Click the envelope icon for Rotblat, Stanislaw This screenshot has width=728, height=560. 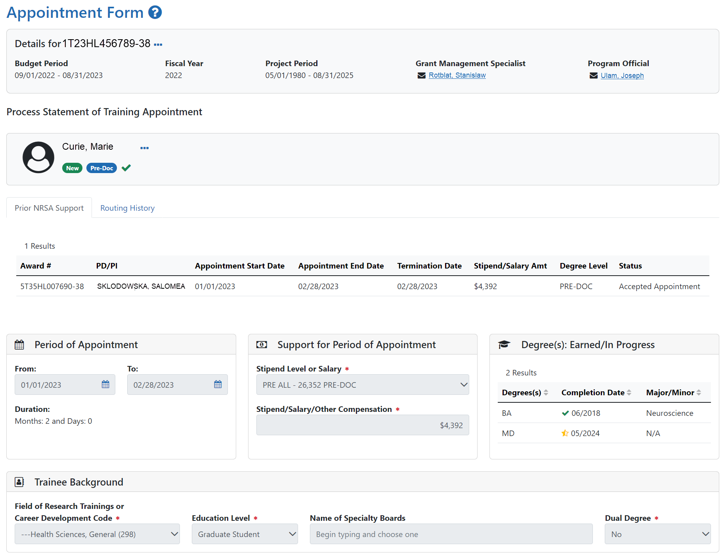421,76
